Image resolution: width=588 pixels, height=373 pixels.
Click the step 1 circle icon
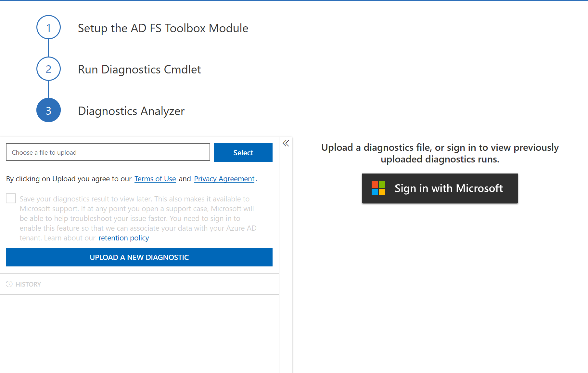coord(48,28)
